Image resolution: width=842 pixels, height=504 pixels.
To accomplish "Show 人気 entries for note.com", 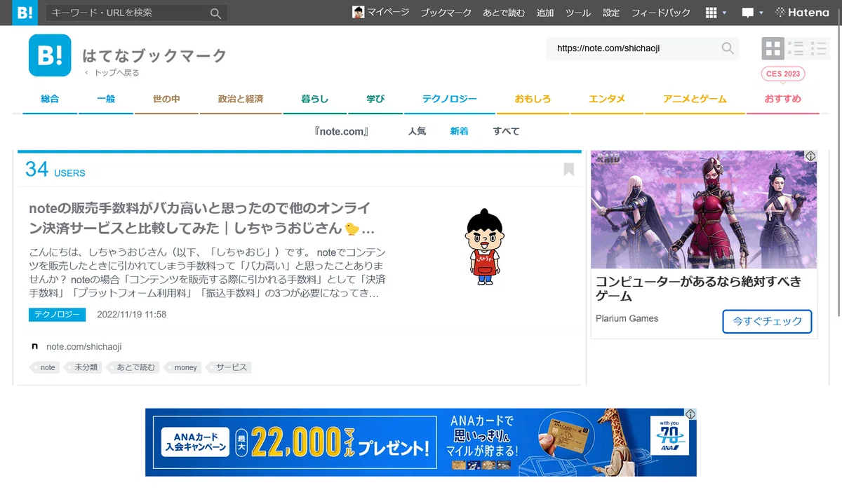I will pos(417,131).
